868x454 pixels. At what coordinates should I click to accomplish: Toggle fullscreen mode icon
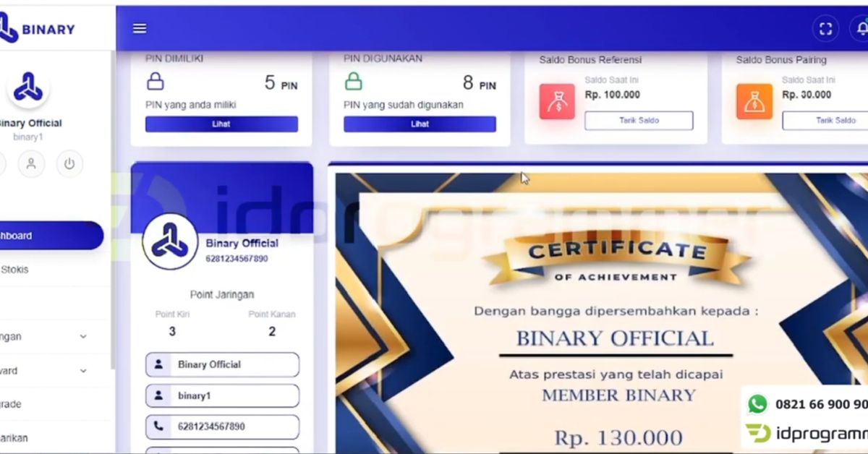(825, 29)
